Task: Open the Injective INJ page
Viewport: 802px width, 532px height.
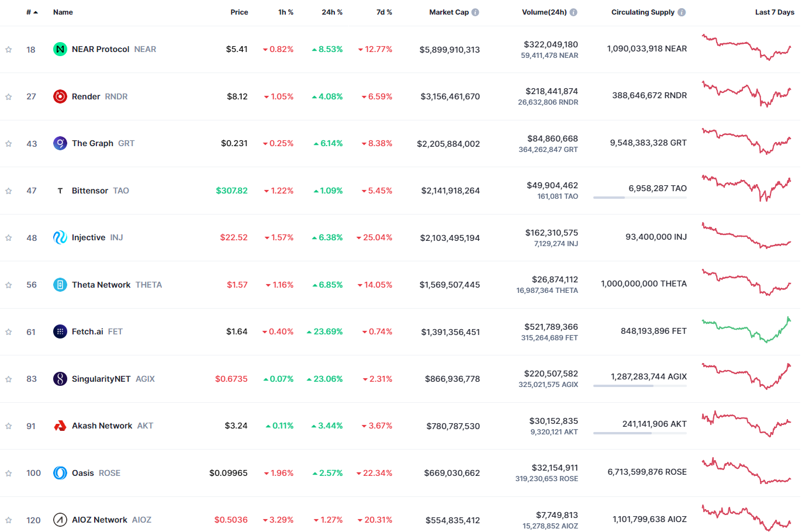Action: tap(98, 237)
